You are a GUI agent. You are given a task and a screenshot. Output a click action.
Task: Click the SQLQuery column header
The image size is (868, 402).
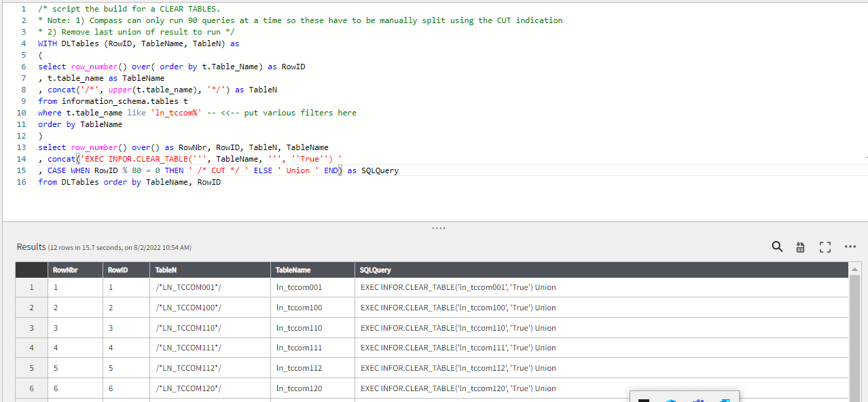pos(602,270)
